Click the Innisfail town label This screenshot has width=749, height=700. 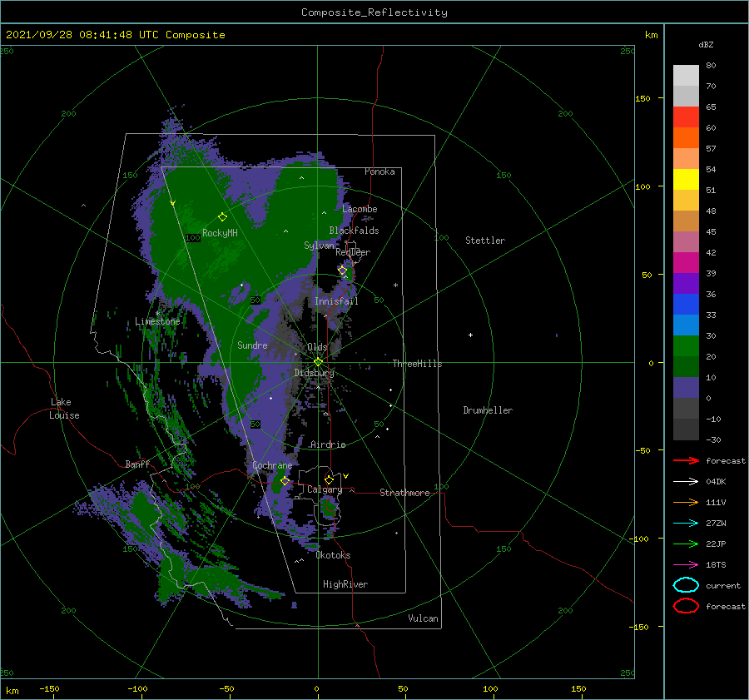(336, 301)
